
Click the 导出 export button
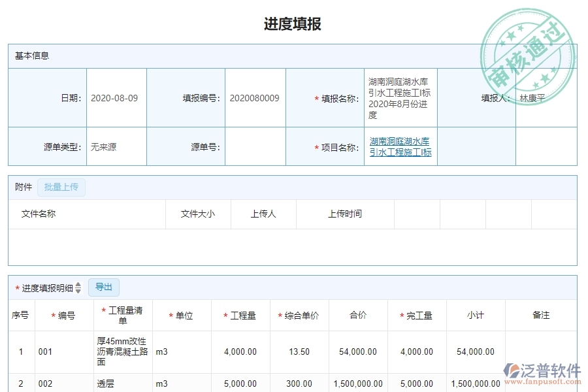point(103,287)
